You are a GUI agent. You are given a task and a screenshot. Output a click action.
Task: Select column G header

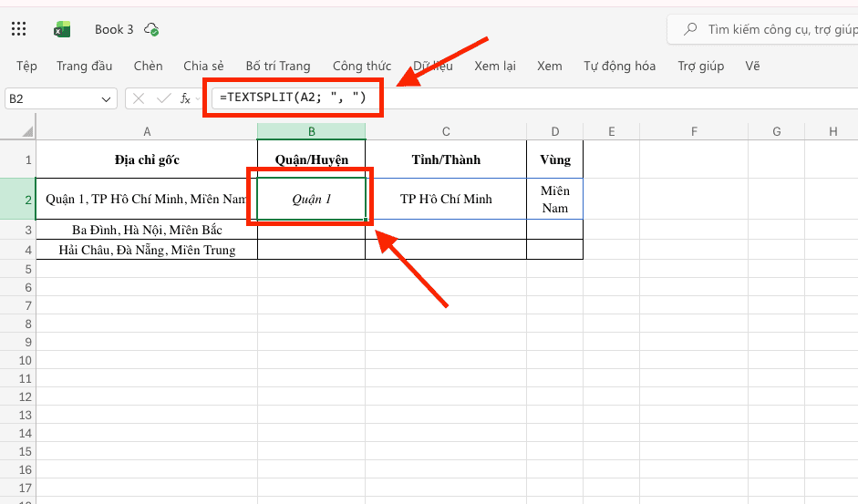(777, 131)
